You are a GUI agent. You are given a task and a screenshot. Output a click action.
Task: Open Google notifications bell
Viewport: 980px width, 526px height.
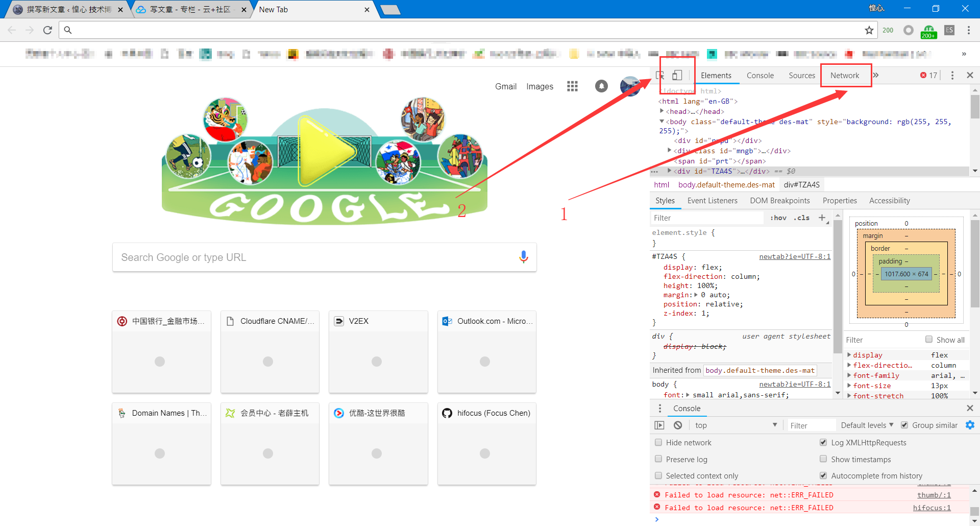[602, 86]
